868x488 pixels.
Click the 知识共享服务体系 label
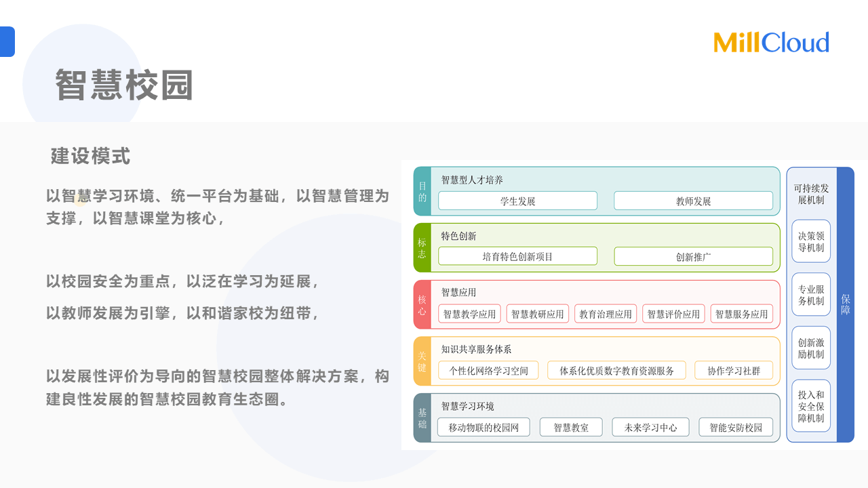click(x=476, y=349)
